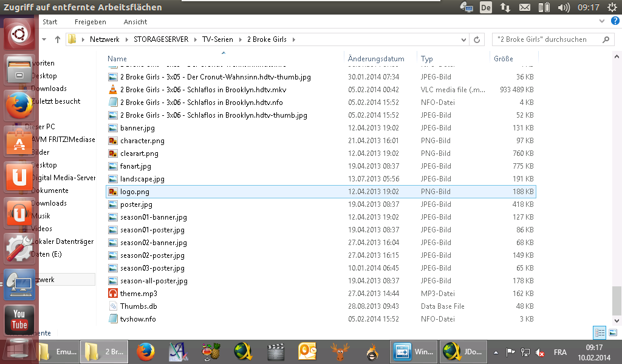Switch to JDownloader taskbar button
The height and width of the screenshot is (364, 622).
point(463,352)
